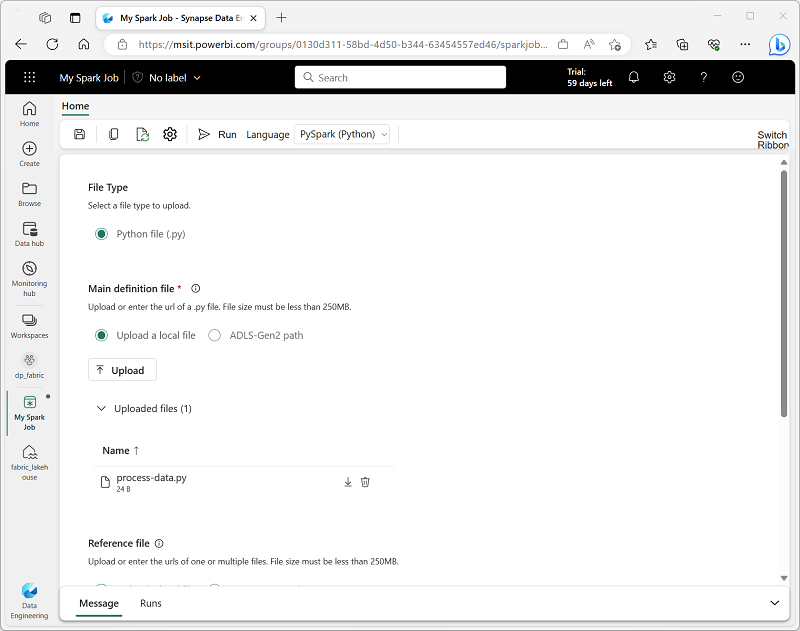Download the process-data.py file
The height and width of the screenshot is (631, 800).
(348, 482)
